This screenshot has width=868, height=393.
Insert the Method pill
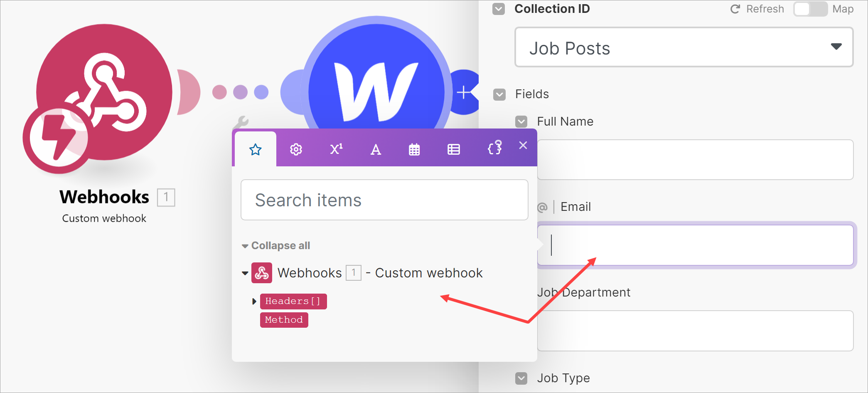point(284,320)
